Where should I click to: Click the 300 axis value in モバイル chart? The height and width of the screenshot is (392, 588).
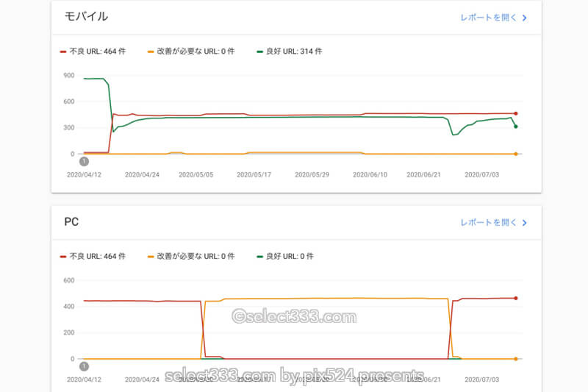(x=69, y=127)
